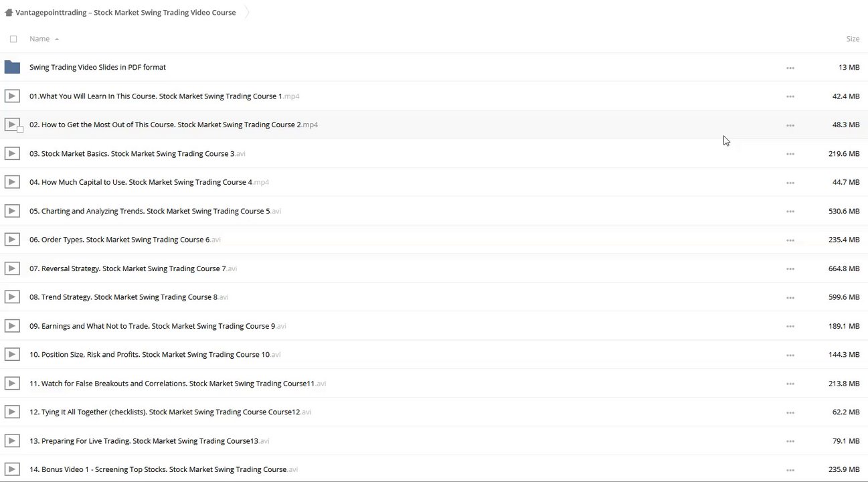
Task: Open 03. Stock Market Basics video file
Action: (137, 153)
